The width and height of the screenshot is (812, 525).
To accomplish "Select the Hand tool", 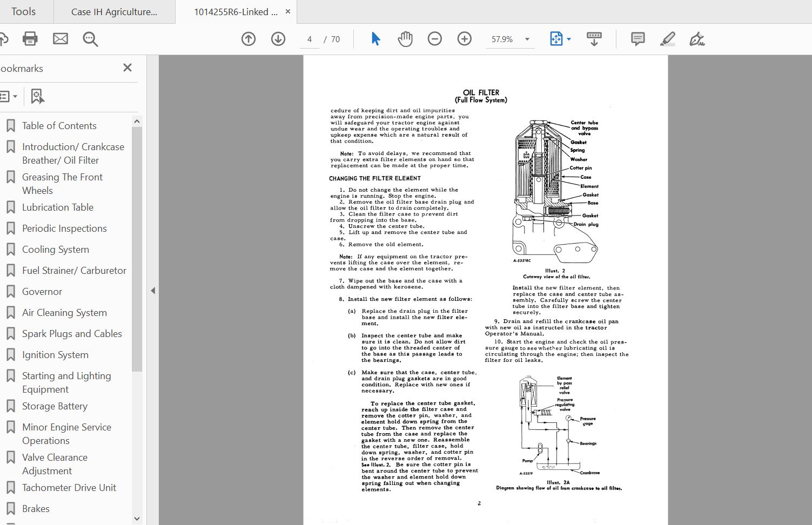I will (x=405, y=39).
